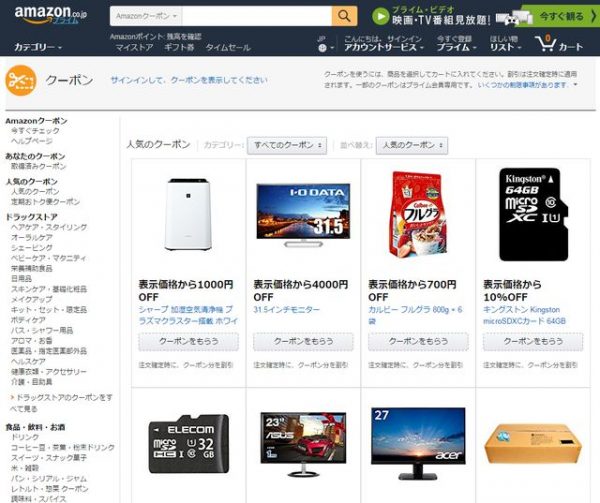Click the acer 27 inch monitor image
Screen dimensions: 600x503
[x=418, y=444]
